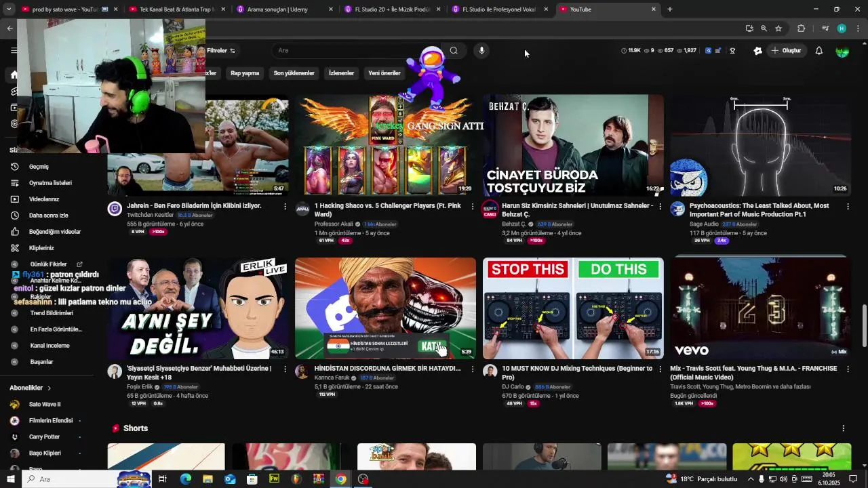Screen dimensions: 868x488
Task: Start voice search with the microphone icon
Action: (x=481, y=50)
